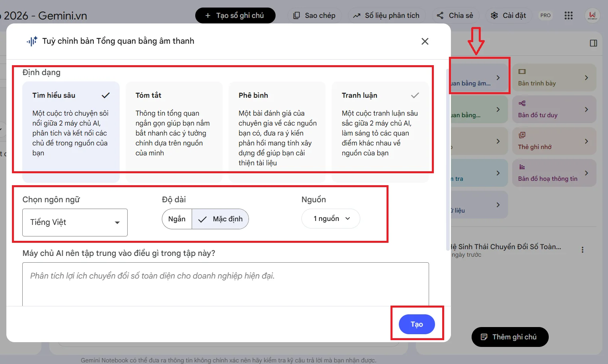Screen dimensions: 608x364
Task: Click the blue Tạo button
Action: click(x=417, y=324)
